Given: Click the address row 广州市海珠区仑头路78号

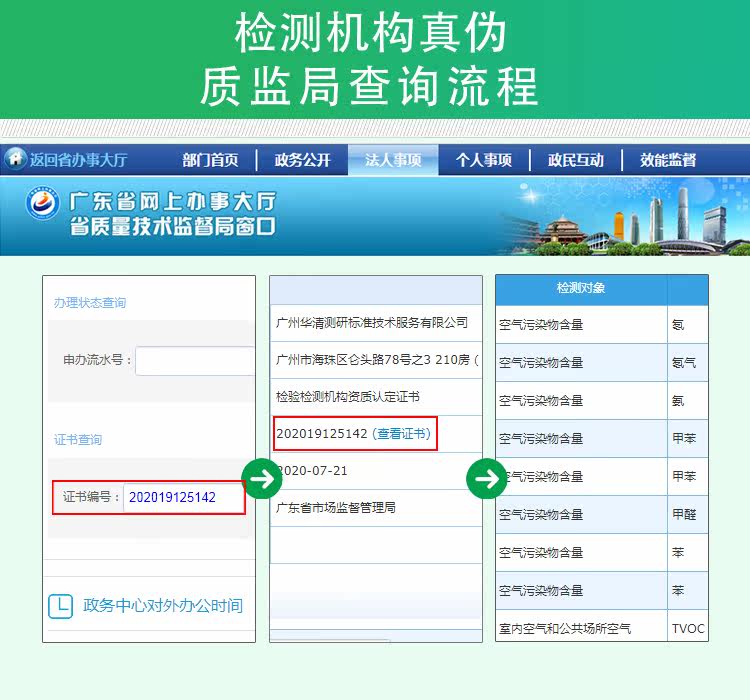Looking at the screenshot, I should pos(376,359).
